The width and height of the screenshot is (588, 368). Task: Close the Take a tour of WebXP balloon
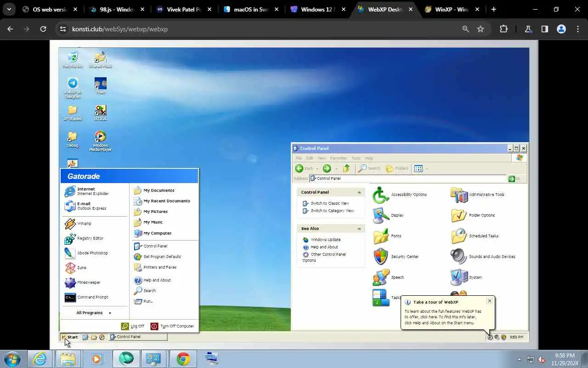[x=490, y=301]
